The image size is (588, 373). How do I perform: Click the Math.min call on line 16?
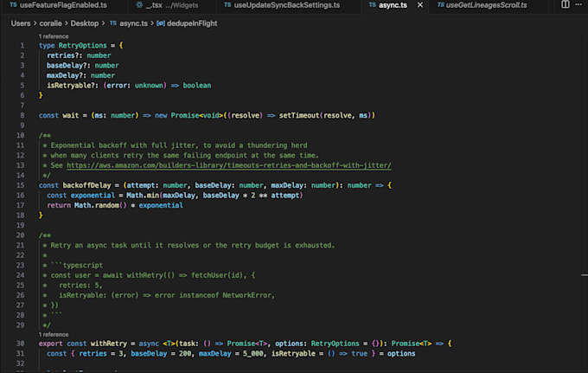click(143, 196)
